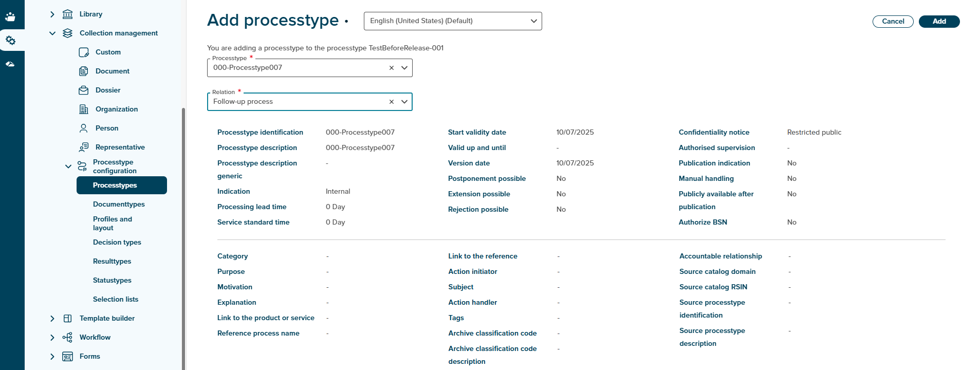Click the Person icon in sidebar
Viewport: 980px width, 370px height.
point(83,128)
